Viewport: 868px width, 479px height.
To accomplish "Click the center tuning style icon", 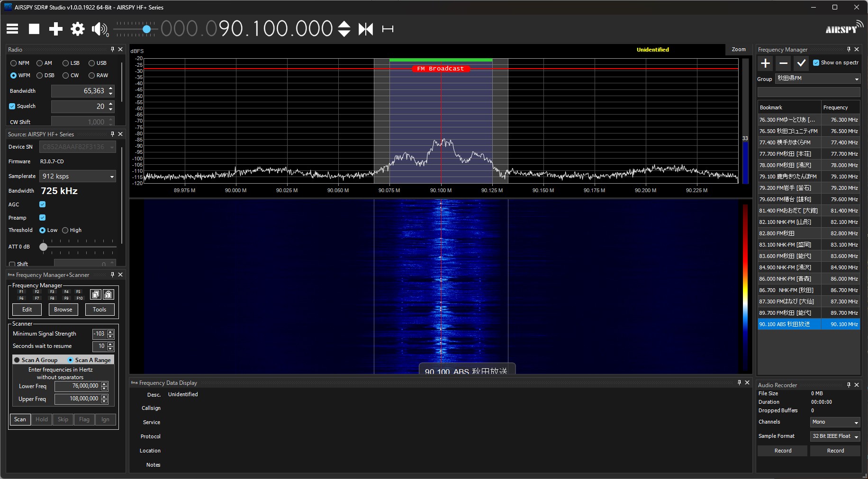I will [365, 29].
